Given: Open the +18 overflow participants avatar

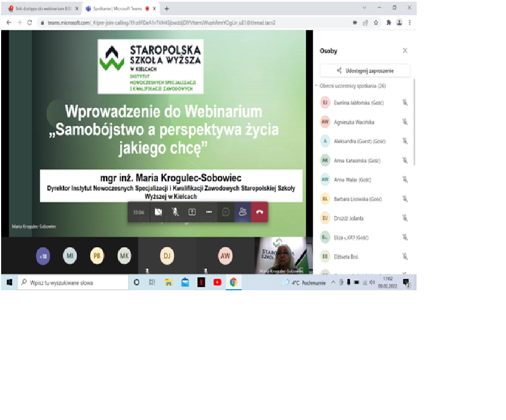Looking at the screenshot, I should tap(43, 256).
